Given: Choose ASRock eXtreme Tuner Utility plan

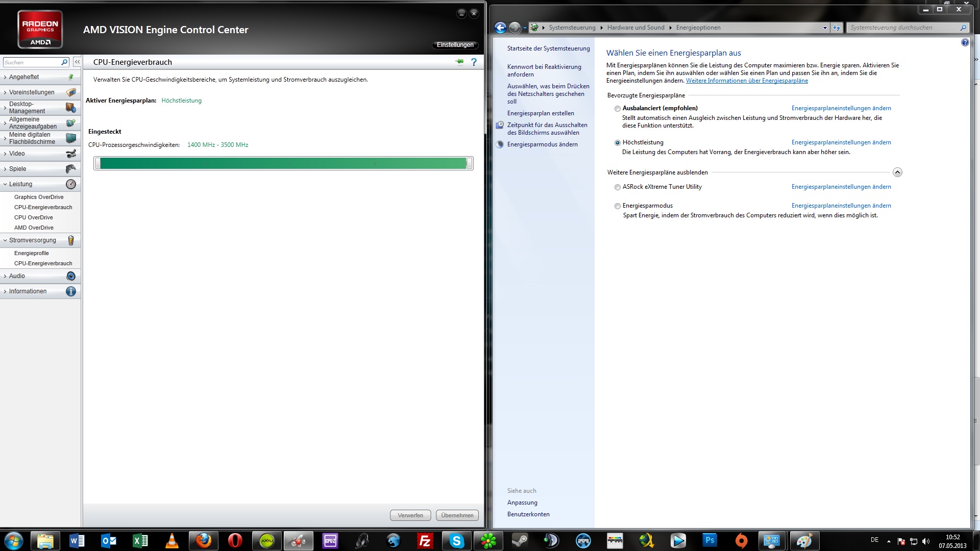Looking at the screenshot, I should tap(618, 187).
